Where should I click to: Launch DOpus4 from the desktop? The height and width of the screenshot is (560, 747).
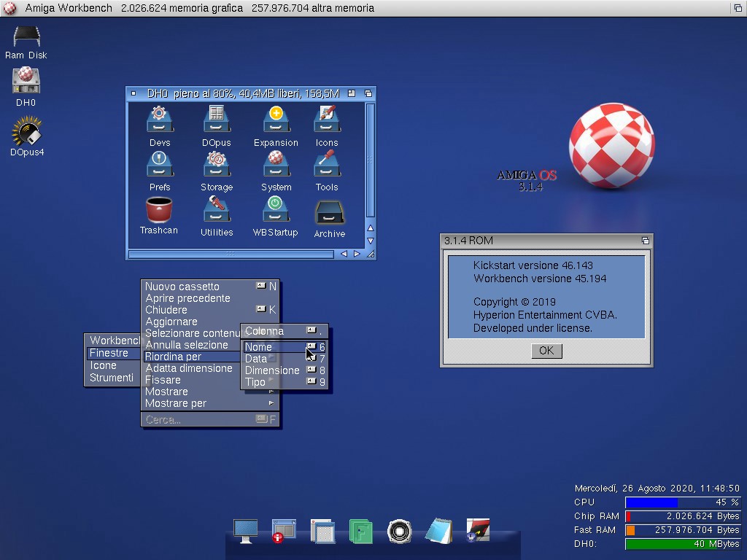click(x=26, y=133)
